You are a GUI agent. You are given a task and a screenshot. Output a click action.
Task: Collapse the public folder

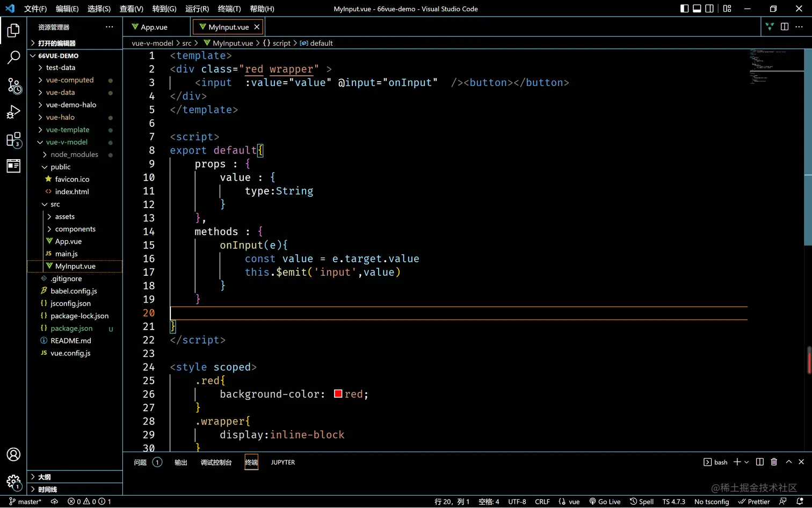(x=75, y=167)
